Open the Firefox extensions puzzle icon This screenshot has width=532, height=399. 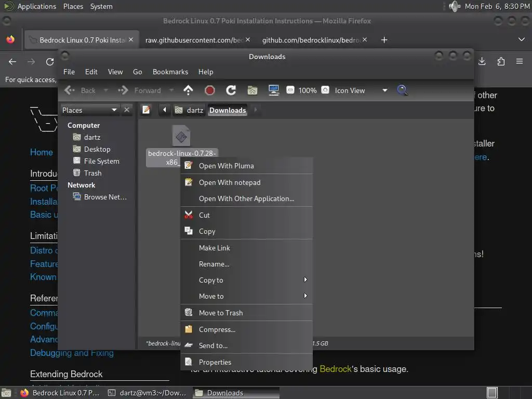tap(501, 61)
